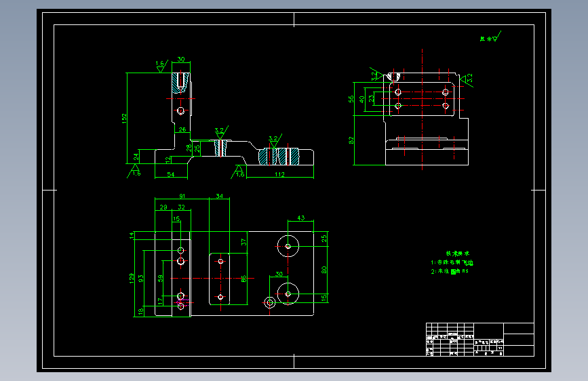This screenshot has height=381, width=588.
Task: Select technical note line 2 ending R5
Action: pos(449,271)
